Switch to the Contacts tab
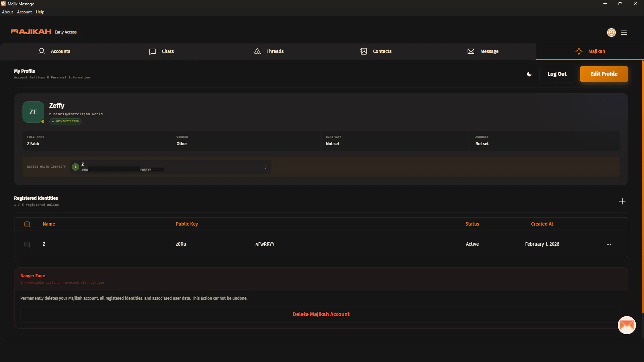Screen dimensions: 644x362 (x=376, y=51)
